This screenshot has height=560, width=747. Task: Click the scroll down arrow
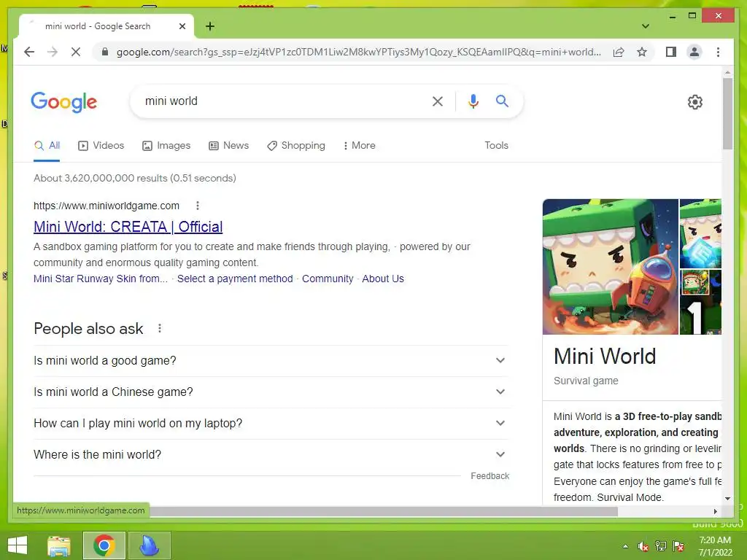[x=727, y=499]
